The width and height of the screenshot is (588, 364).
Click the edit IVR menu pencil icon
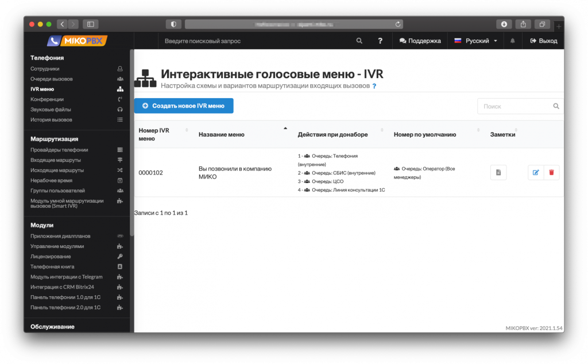tap(536, 172)
